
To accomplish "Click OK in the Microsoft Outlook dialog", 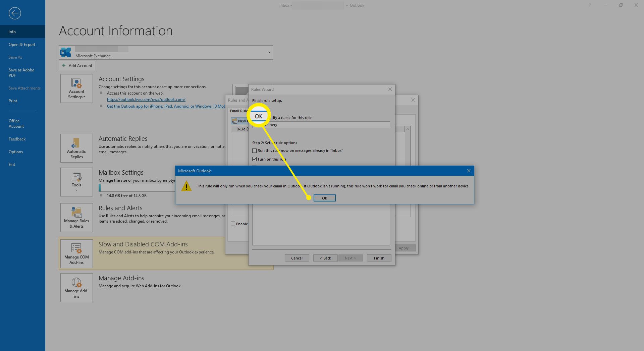I will 324,198.
